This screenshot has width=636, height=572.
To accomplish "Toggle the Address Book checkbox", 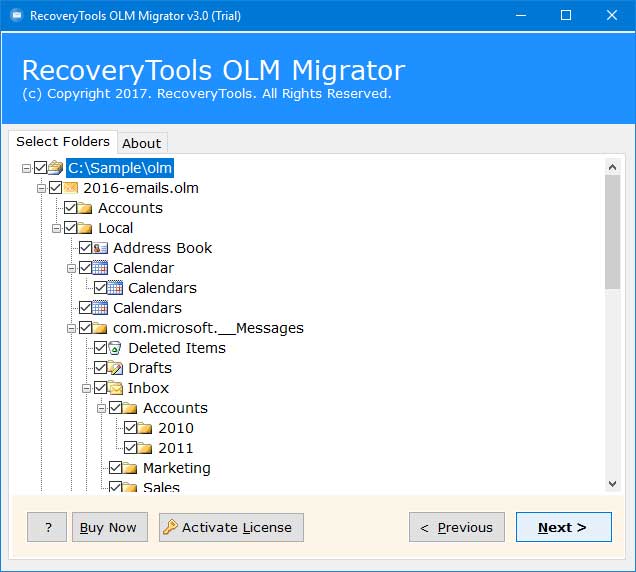I will [x=85, y=248].
